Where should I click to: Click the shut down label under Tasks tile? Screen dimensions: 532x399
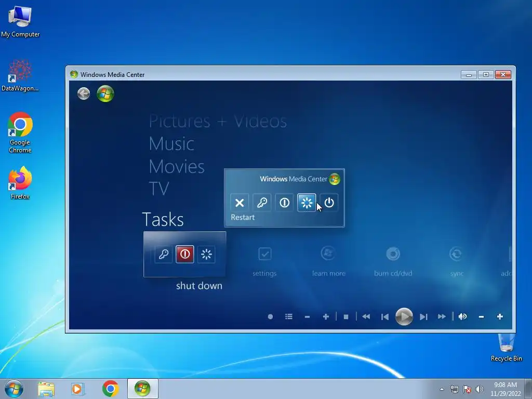(199, 286)
